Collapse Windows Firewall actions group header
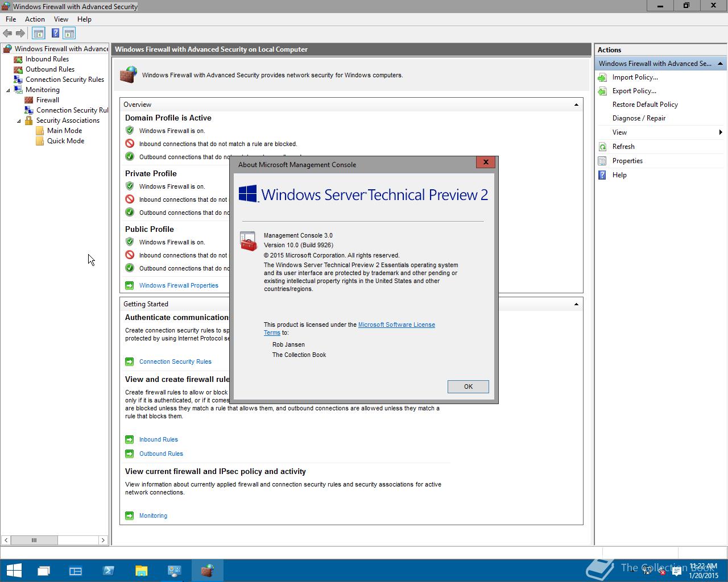 click(x=720, y=64)
